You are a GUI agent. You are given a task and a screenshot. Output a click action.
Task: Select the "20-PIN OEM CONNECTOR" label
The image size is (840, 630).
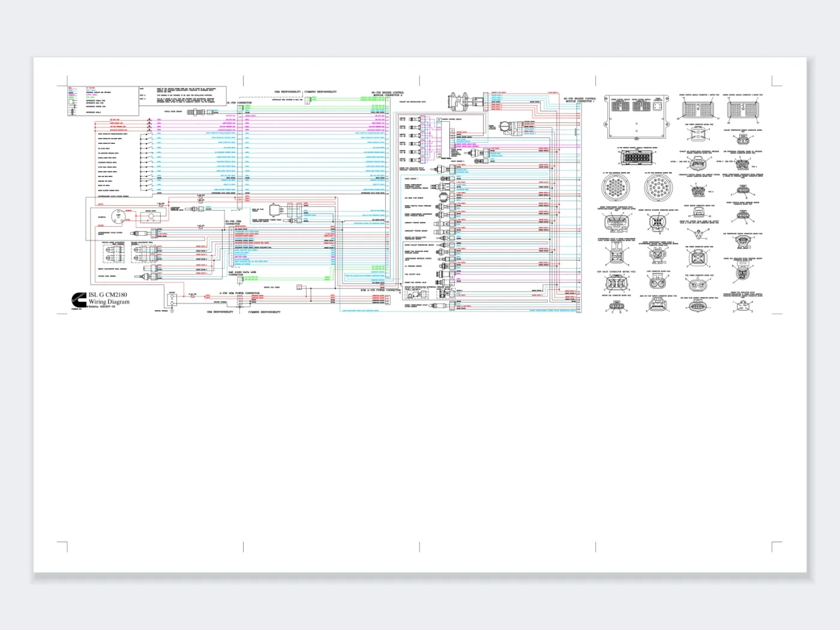(233, 223)
